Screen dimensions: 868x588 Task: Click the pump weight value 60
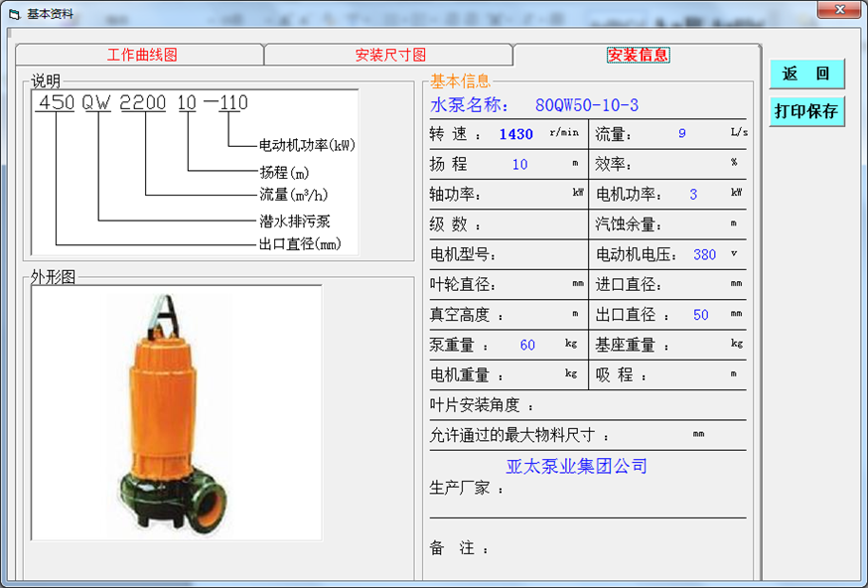[x=527, y=345]
